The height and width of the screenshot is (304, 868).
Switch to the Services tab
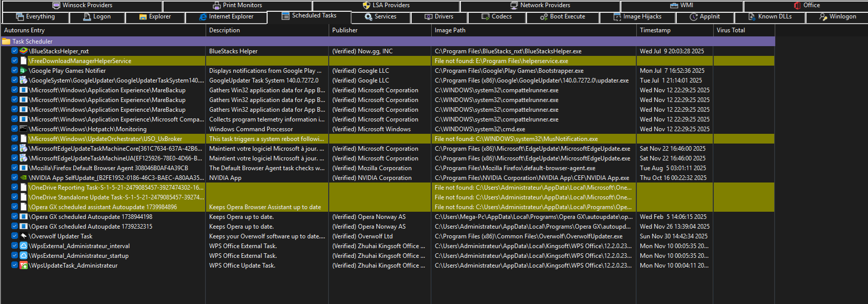coord(380,17)
